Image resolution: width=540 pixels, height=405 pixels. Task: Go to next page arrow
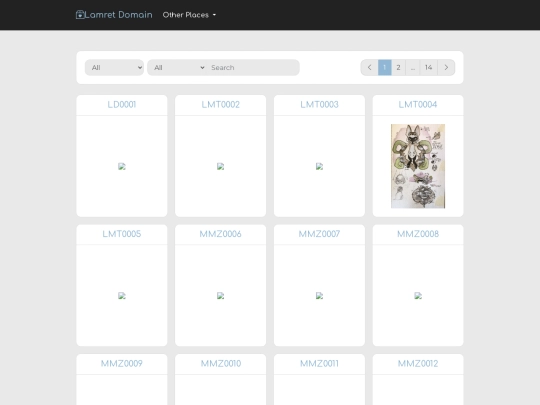click(446, 68)
